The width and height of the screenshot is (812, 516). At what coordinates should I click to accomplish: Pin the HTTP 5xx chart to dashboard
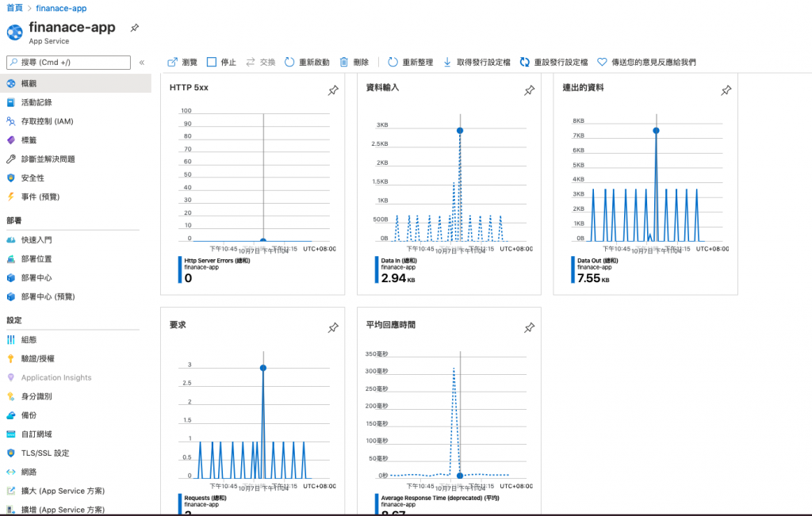point(333,90)
